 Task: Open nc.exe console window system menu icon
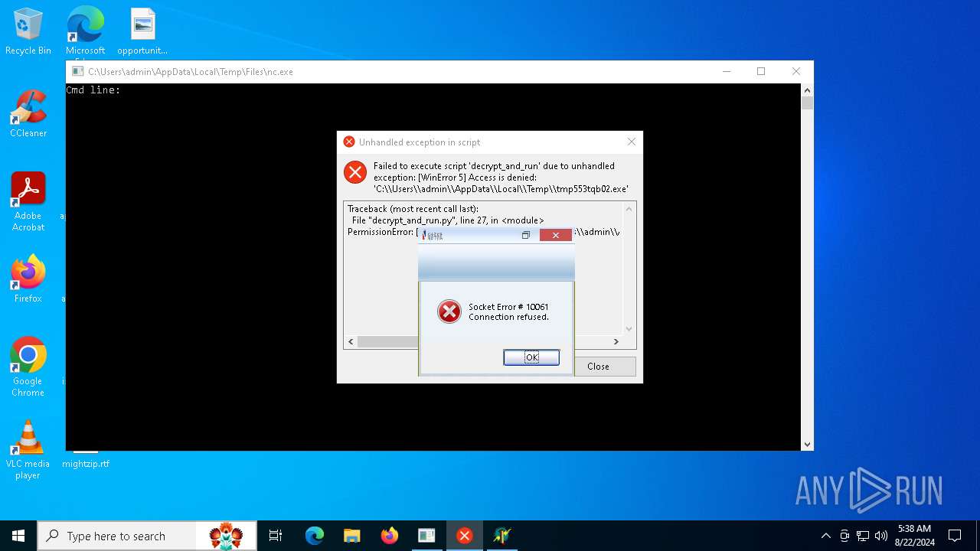click(x=77, y=71)
